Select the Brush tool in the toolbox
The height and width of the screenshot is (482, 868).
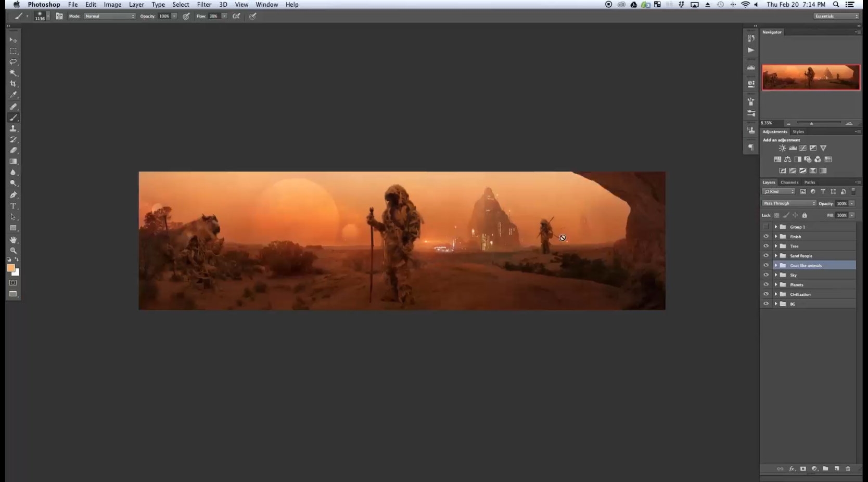[x=13, y=118]
